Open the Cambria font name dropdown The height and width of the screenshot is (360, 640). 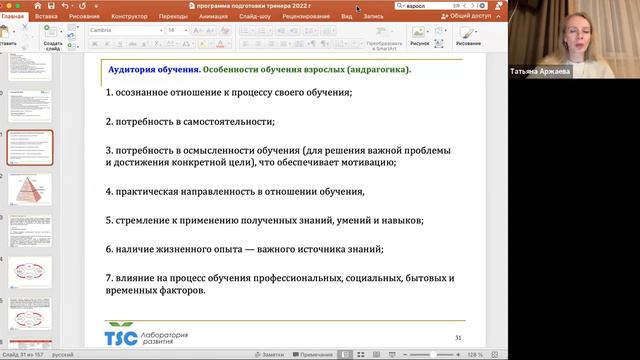coord(161,30)
